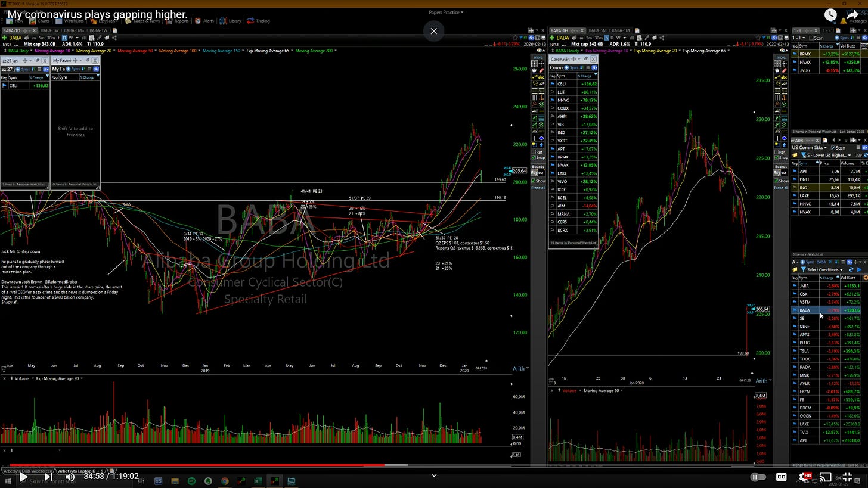Toggle flag on INO in Coronavirus watchlist
Screen dimensions: 868x488
[x=553, y=132]
